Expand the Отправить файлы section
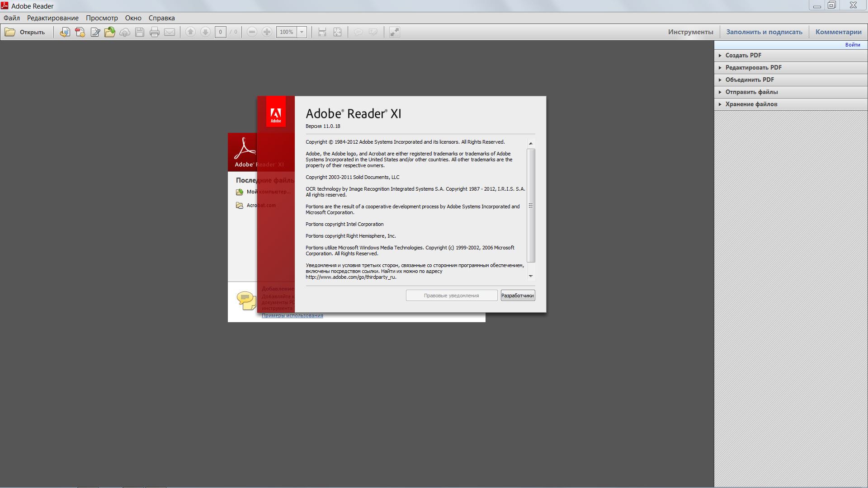The width and height of the screenshot is (868, 488). point(791,92)
